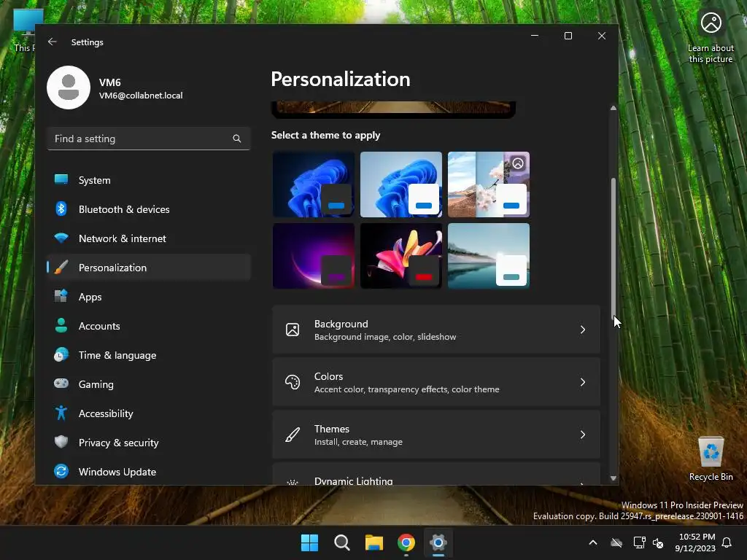Click the Windows Update sync icon

click(x=61, y=471)
